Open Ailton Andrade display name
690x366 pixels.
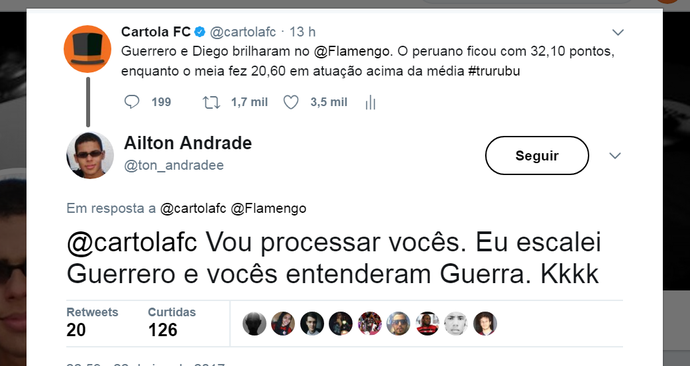click(x=188, y=143)
